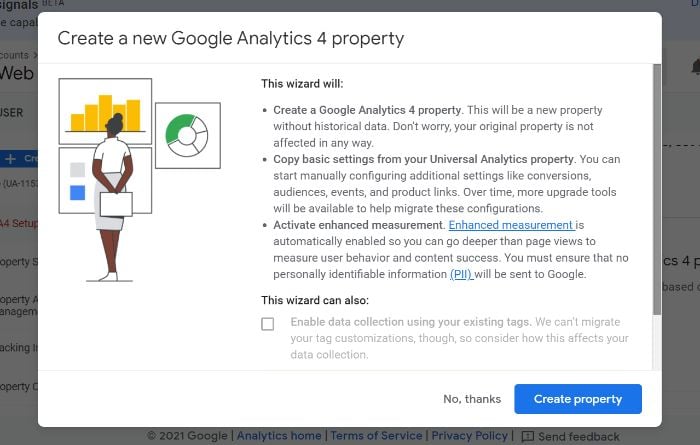Go to Analytics home in footer
700x445 pixels.
[x=279, y=435]
